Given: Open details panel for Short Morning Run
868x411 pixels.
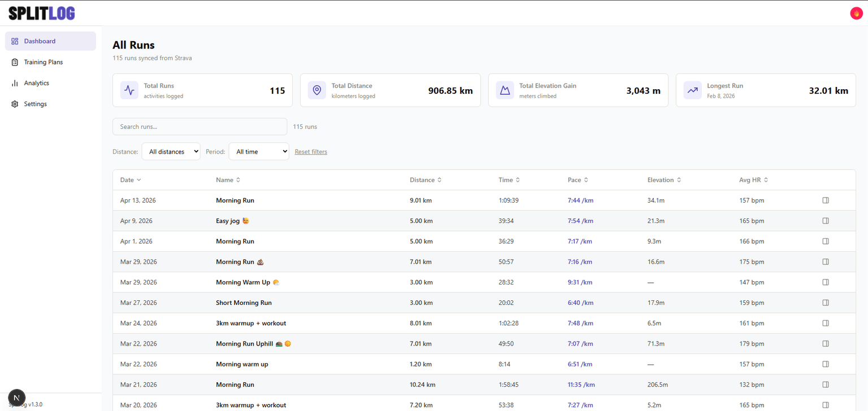Looking at the screenshot, I should 826,303.
